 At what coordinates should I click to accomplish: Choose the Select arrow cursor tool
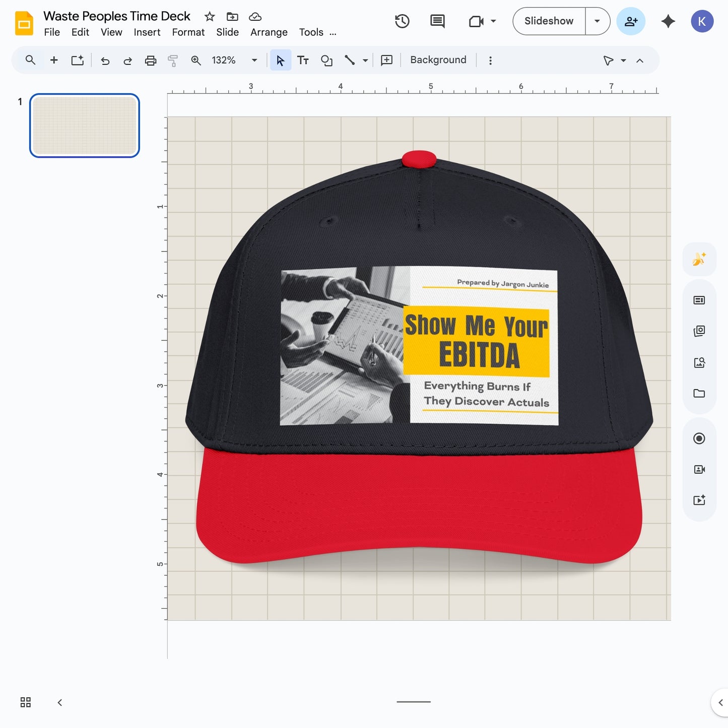(281, 60)
